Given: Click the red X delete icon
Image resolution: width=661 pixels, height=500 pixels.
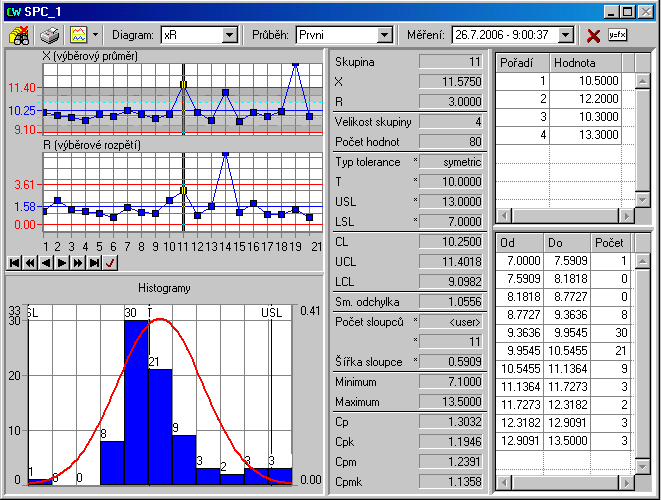Looking at the screenshot, I should [593, 35].
